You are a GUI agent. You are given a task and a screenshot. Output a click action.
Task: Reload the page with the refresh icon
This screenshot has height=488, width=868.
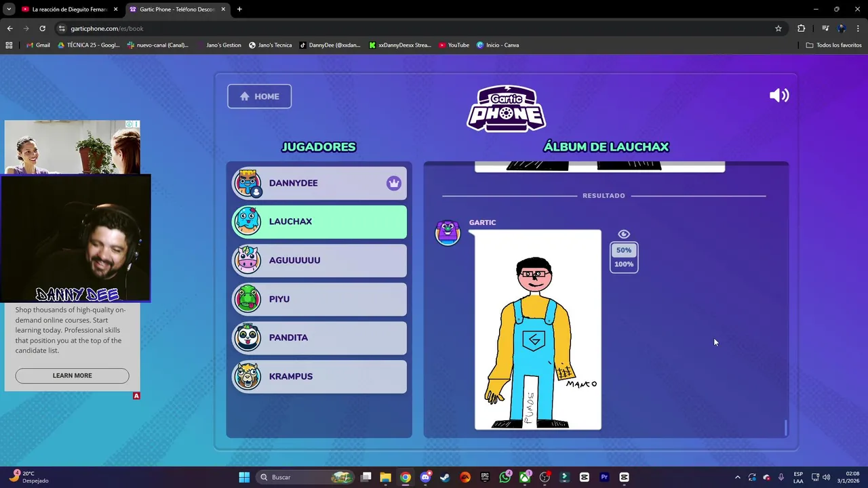(42, 28)
